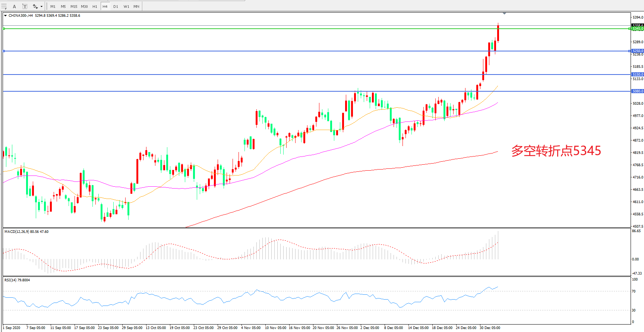
Task: Toggle the active H4 timeframe button
Action: coord(105,6)
